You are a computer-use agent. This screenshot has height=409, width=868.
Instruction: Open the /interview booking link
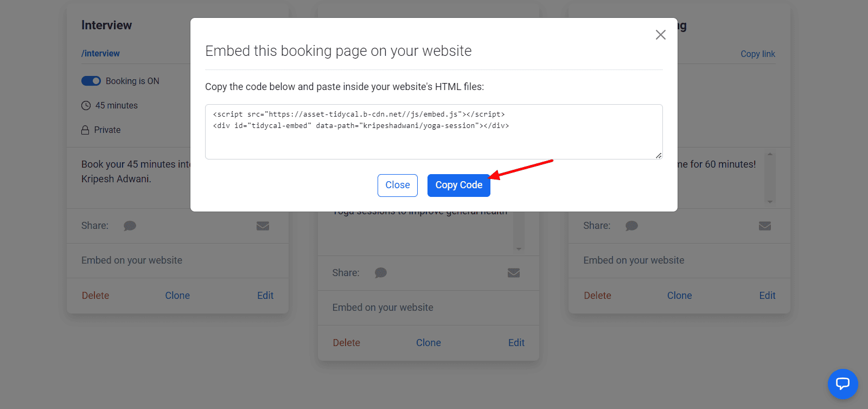tap(100, 53)
